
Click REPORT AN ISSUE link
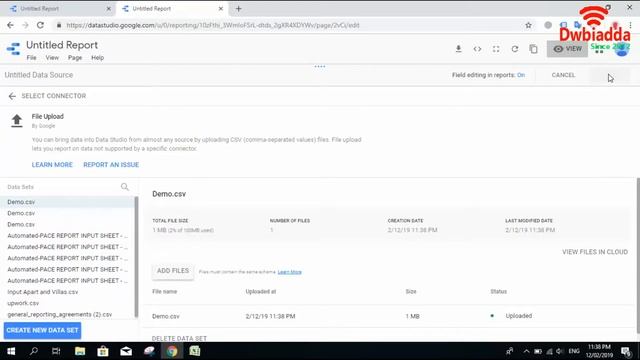111,165
